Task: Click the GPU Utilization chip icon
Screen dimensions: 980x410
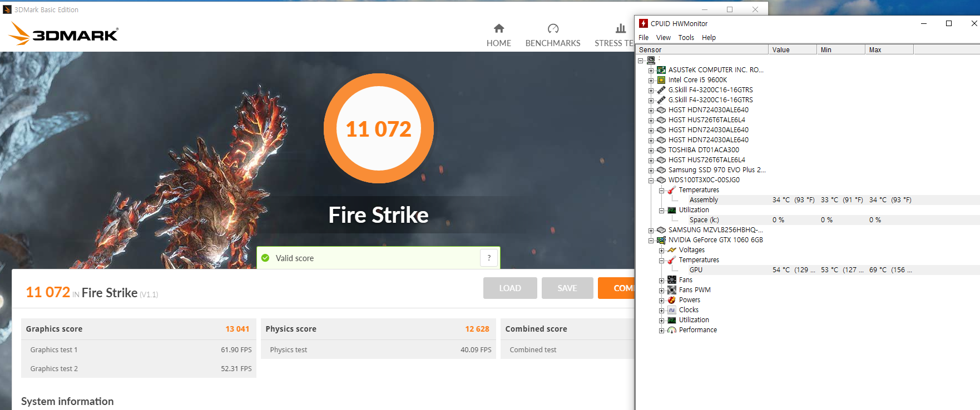Action: [672, 320]
